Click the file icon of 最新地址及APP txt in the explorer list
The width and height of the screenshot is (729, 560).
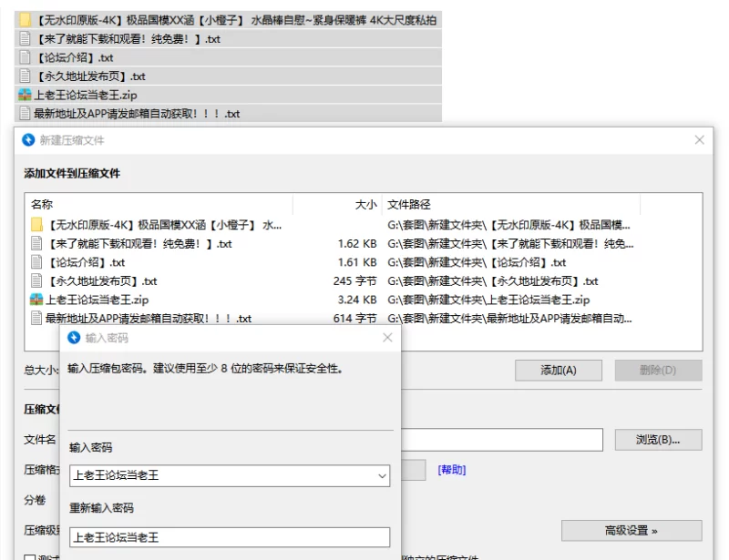26,114
